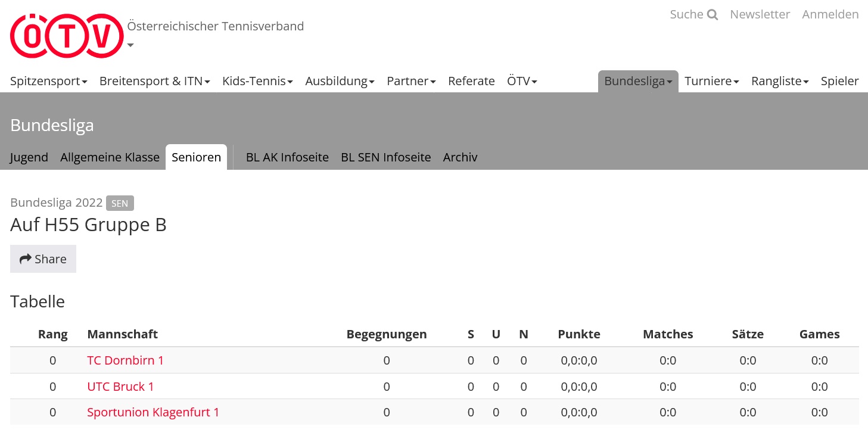Screen dimensions: 868x442
Task: Switch to the Jugend tab
Action: tap(29, 157)
